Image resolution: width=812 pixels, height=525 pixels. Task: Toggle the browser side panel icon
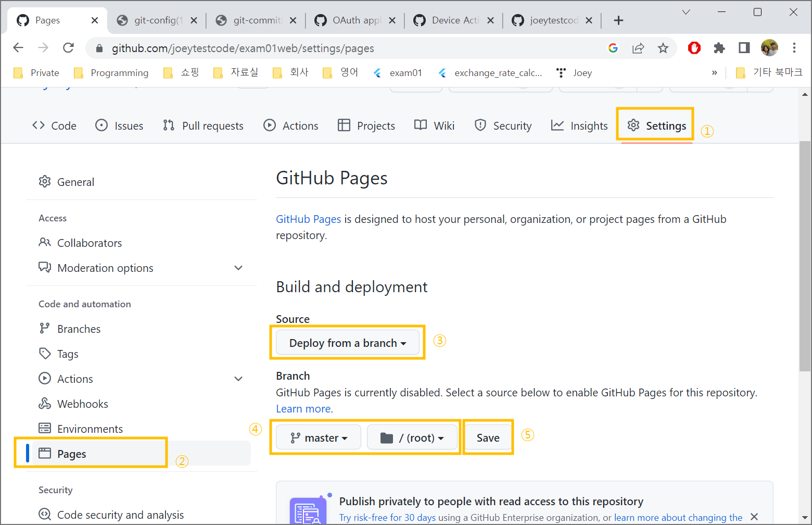[744, 48]
